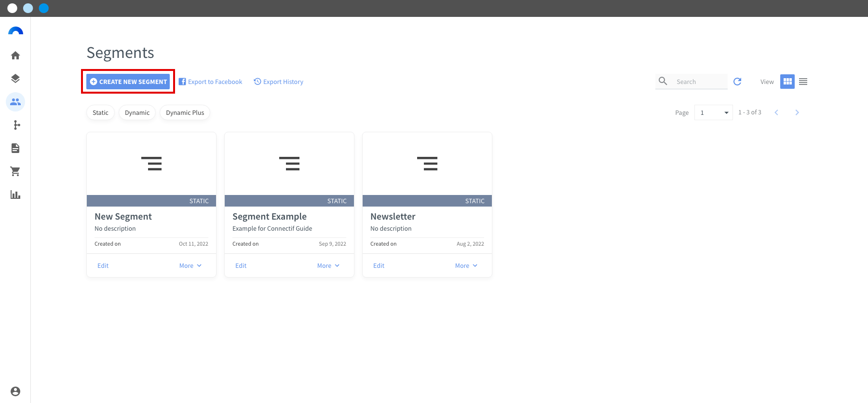Viewport: 868px width, 403px height.
Task: Open the Connectif logo home
Action: (15, 31)
